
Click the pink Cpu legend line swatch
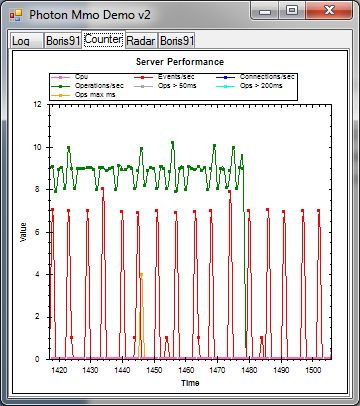click(60, 77)
